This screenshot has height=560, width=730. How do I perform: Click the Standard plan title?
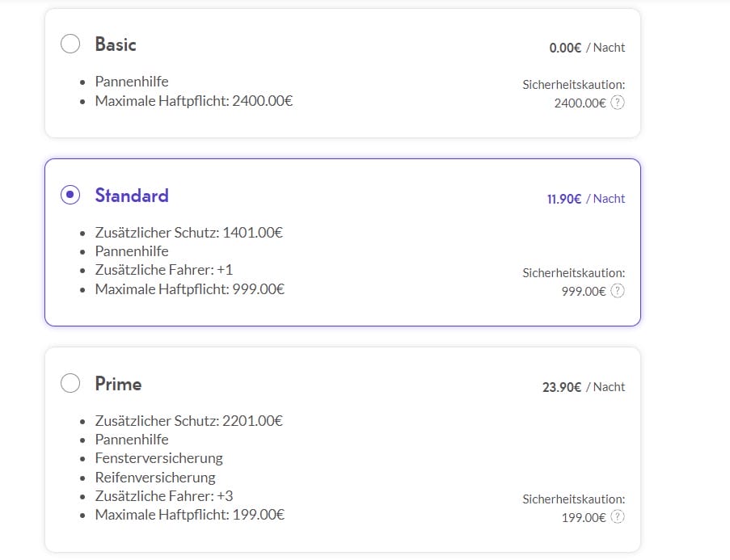(132, 196)
